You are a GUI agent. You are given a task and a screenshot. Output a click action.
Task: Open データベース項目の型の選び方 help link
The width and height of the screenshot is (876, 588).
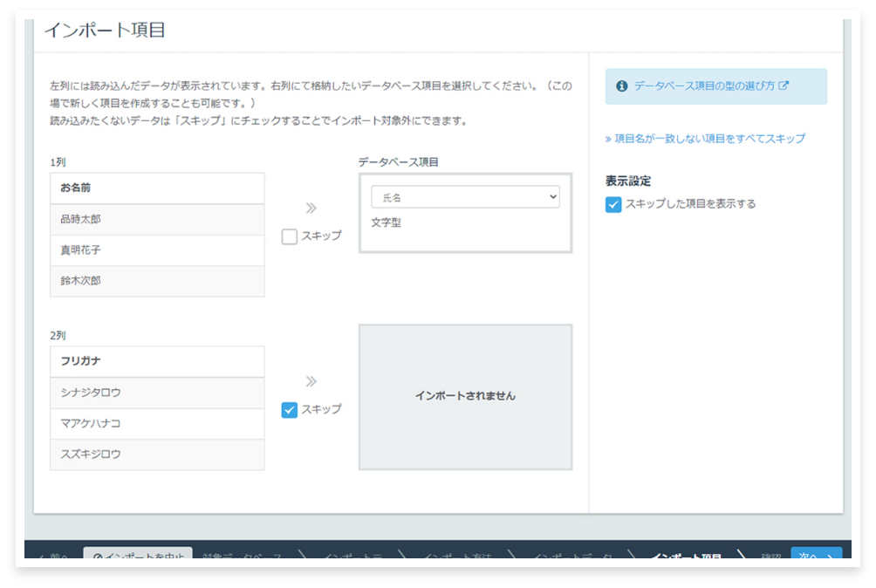point(703,86)
